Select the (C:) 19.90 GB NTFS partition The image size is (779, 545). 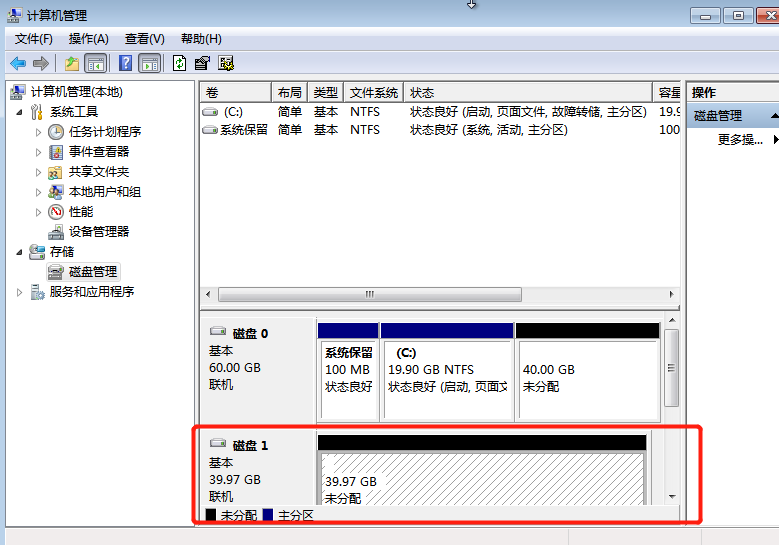tap(447, 372)
